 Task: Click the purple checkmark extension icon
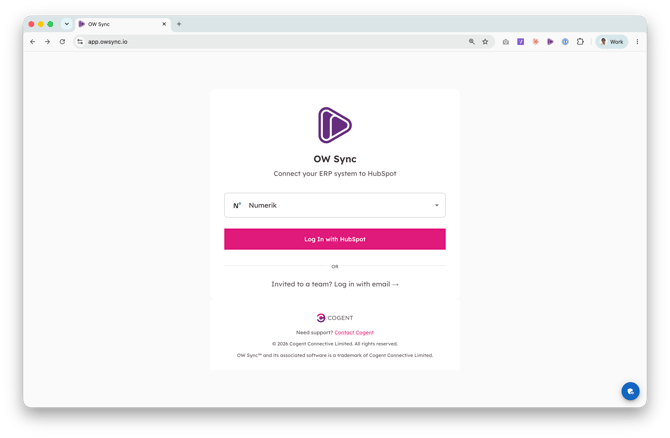[520, 42]
